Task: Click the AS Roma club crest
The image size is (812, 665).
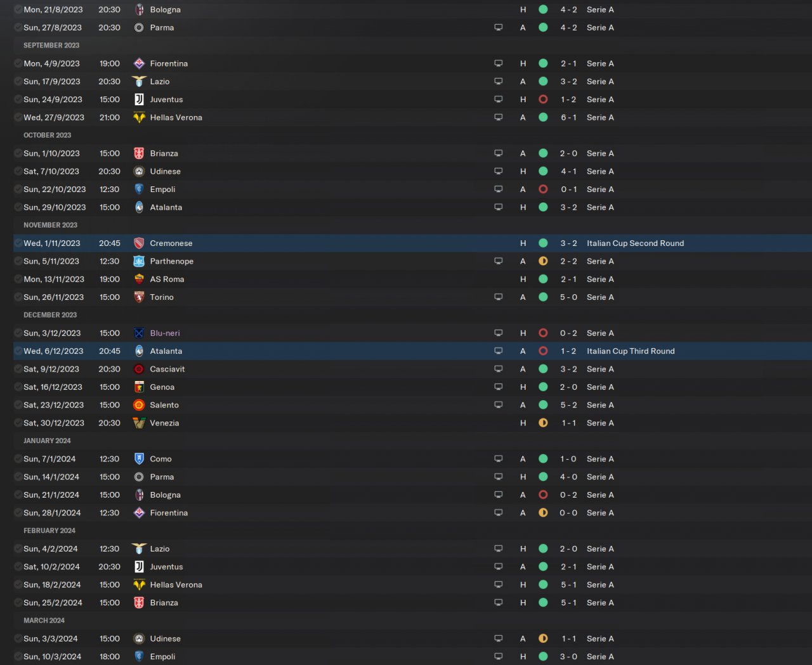Action: 139,280
